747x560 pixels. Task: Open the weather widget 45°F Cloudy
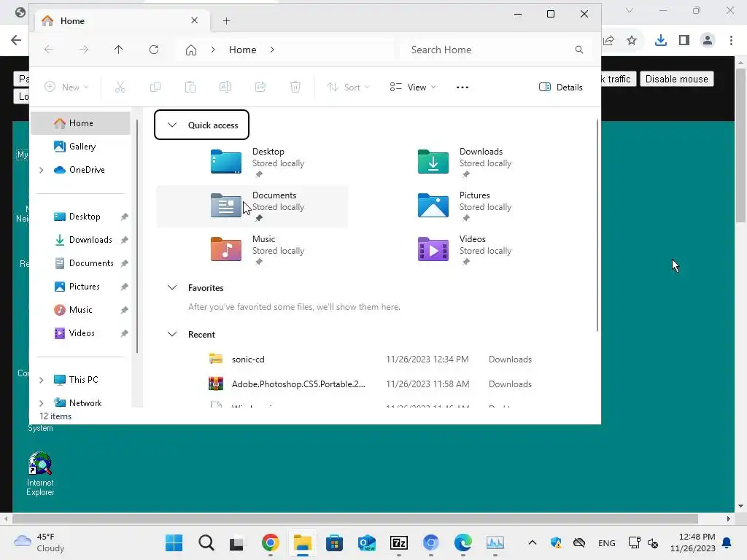tap(40, 542)
